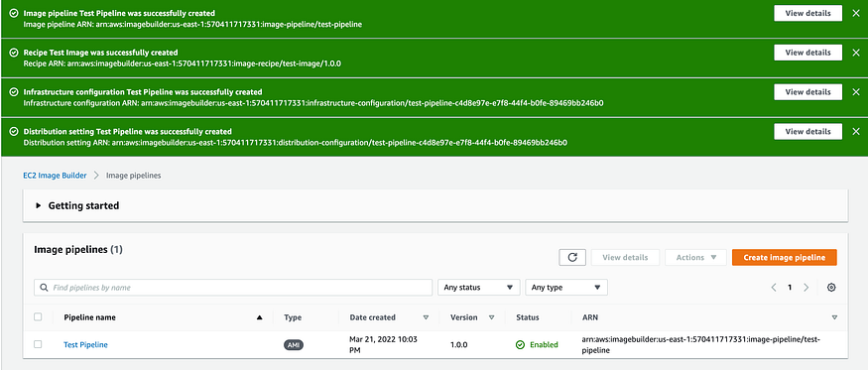Click success check icon of Image pipeline banner
The image size is (868, 370).
tap(14, 13)
